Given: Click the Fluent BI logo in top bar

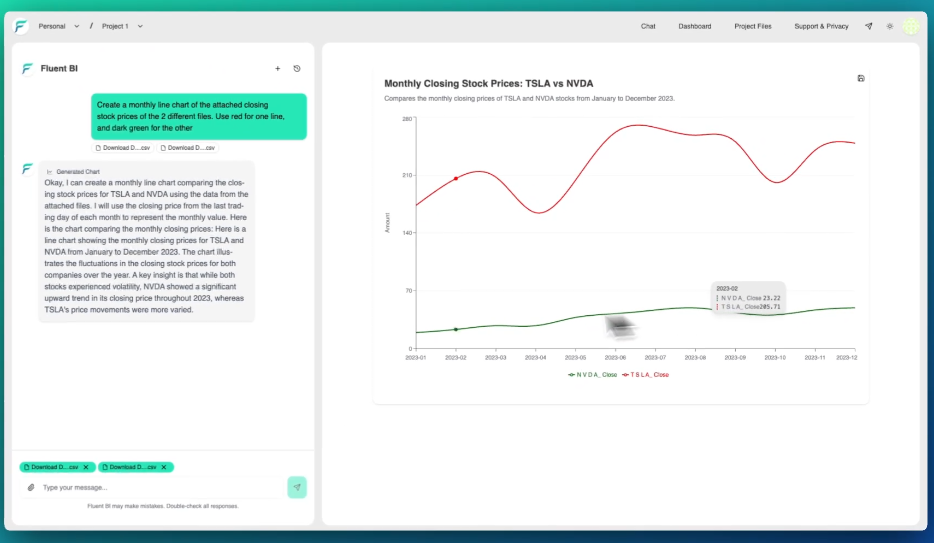Looking at the screenshot, I should tap(21, 26).
